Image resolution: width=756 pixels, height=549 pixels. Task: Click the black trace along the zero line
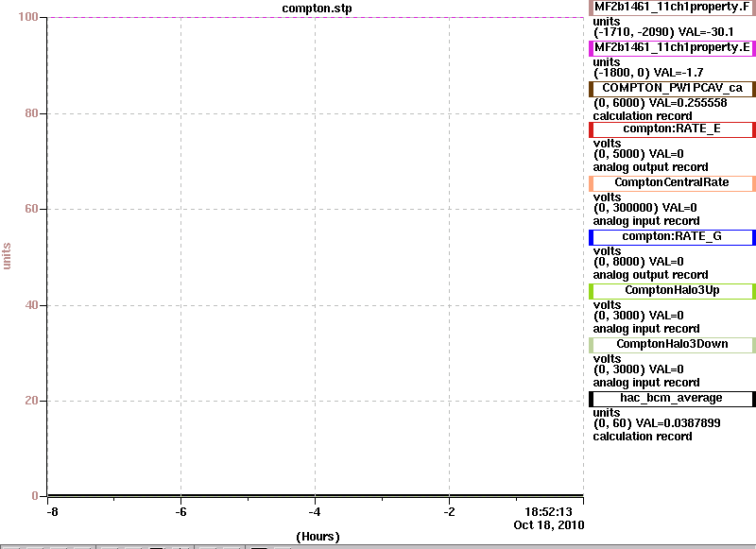pyautogui.click(x=316, y=495)
